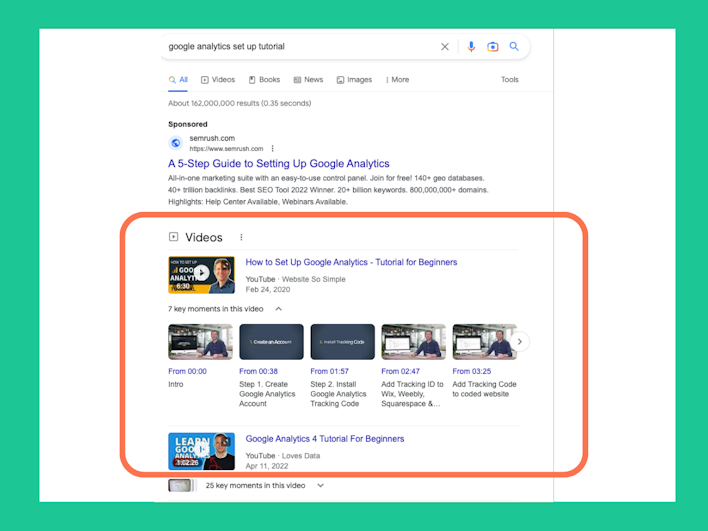Image resolution: width=708 pixels, height=531 pixels.
Task: Click the Videos section play icon
Action: 173,237
